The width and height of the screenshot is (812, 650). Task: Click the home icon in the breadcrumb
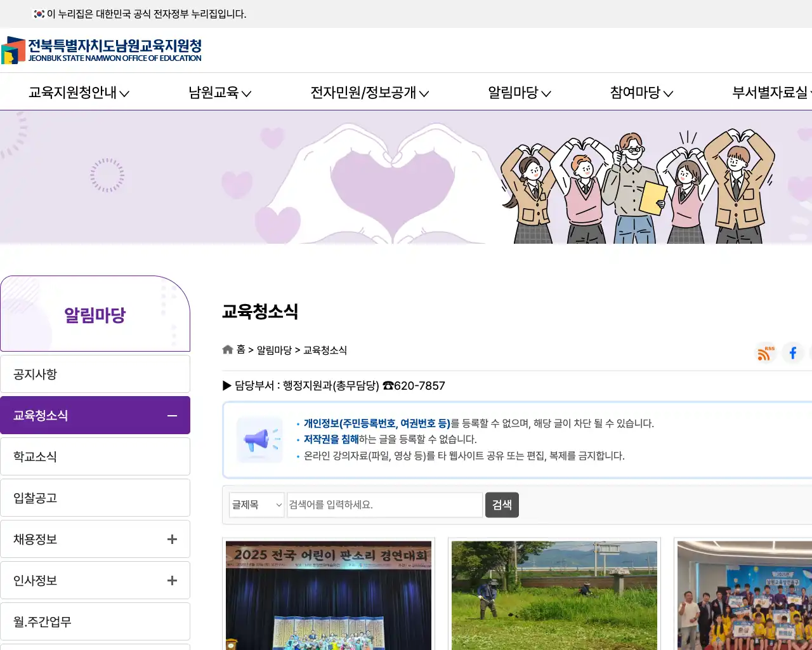point(227,349)
